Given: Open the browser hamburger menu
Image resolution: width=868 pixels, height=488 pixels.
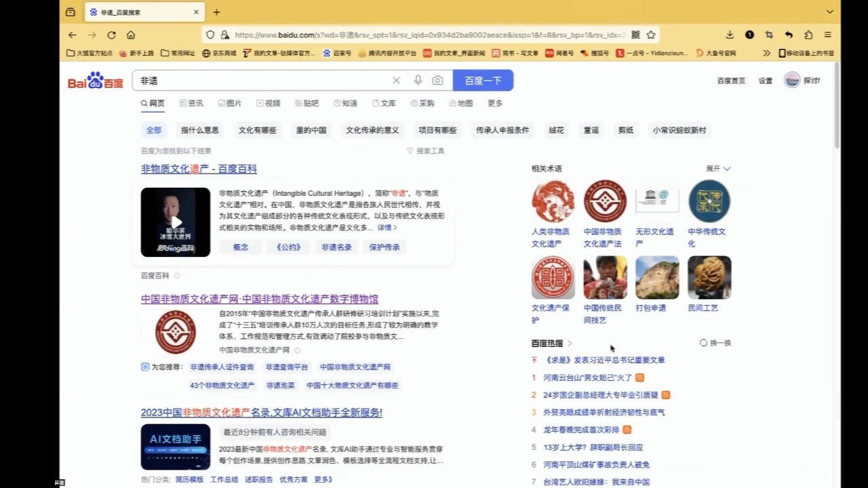Looking at the screenshot, I should [828, 35].
